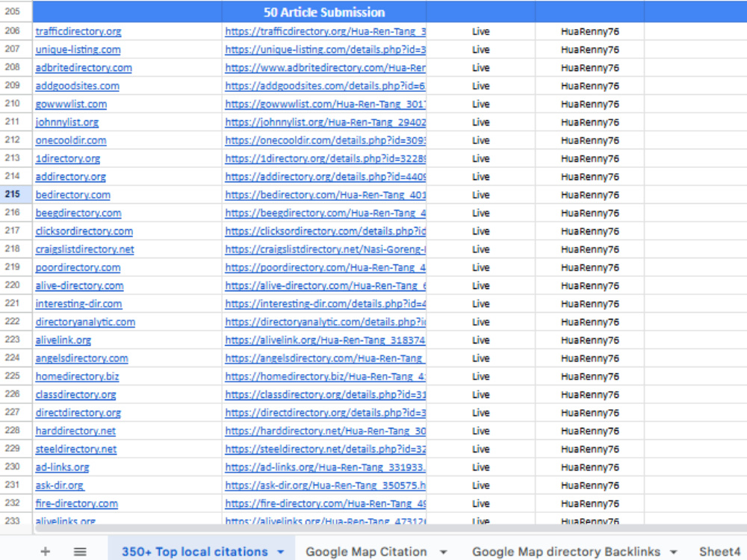Open the onecooldir.com link
Viewport: 747px width, 560px height.
pos(71,140)
